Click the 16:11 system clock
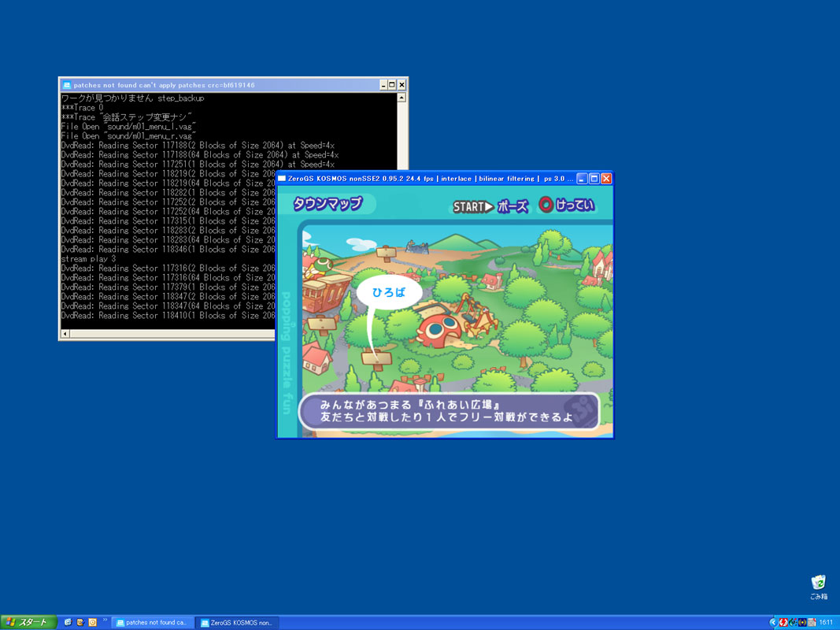Viewport: 840px width, 630px height. click(826, 622)
